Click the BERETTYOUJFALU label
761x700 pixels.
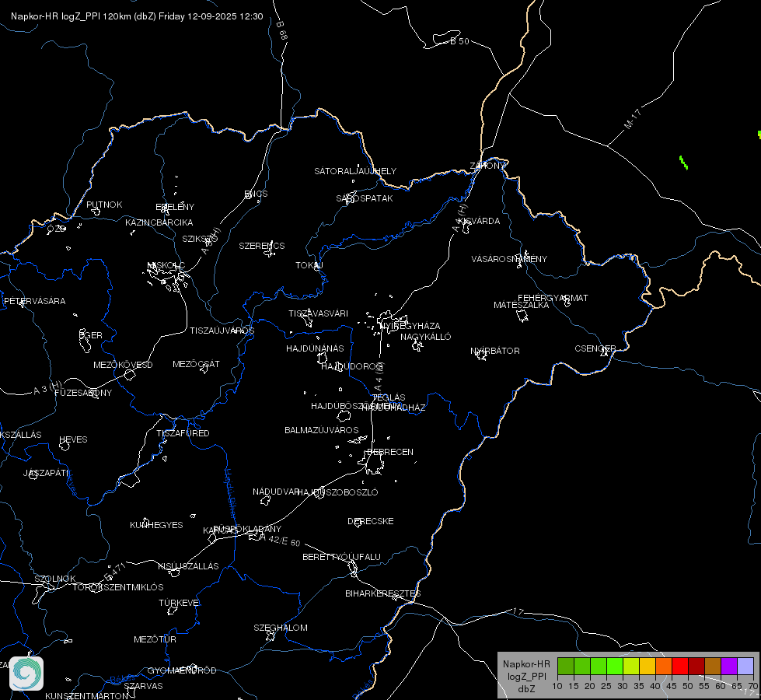[342, 557]
